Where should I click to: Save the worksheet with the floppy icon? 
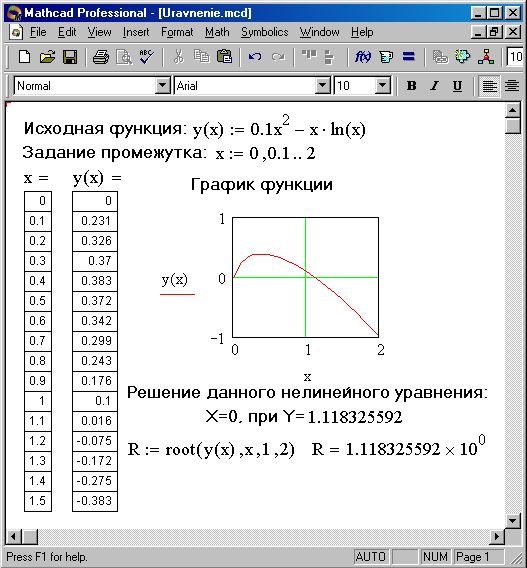70,57
